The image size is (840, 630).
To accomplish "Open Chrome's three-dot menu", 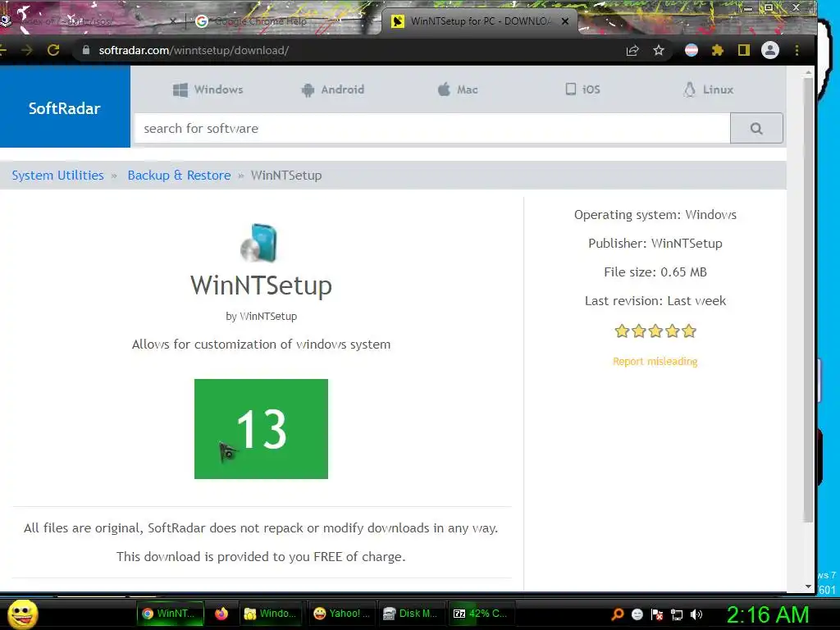I will pyautogui.click(x=797, y=50).
